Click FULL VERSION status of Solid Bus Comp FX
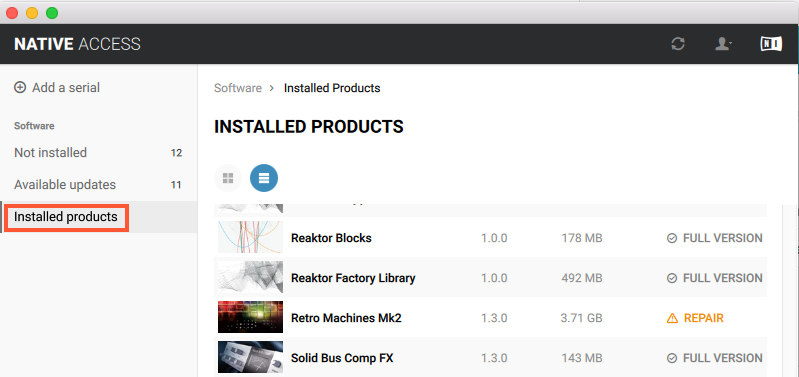This screenshot has height=377, width=799. coord(723,358)
